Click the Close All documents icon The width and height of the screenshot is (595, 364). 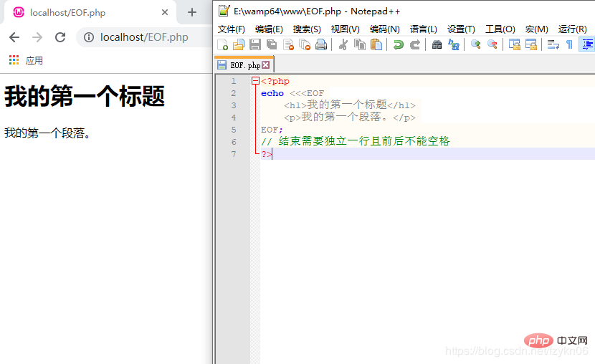click(305, 44)
